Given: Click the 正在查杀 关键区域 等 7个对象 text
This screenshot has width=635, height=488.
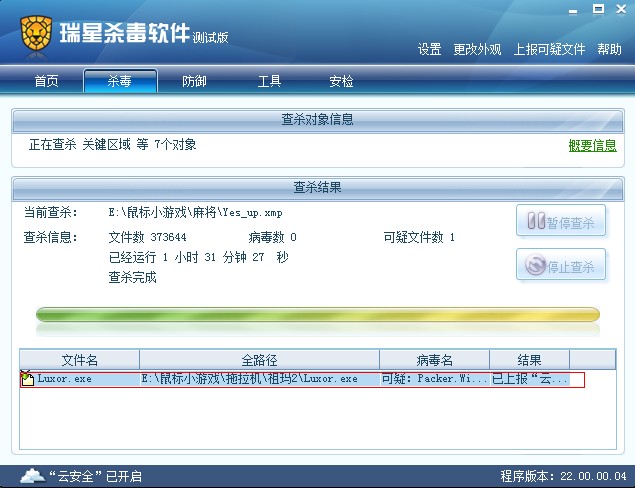Looking at the screenshot, I should [x=113, y=145].
